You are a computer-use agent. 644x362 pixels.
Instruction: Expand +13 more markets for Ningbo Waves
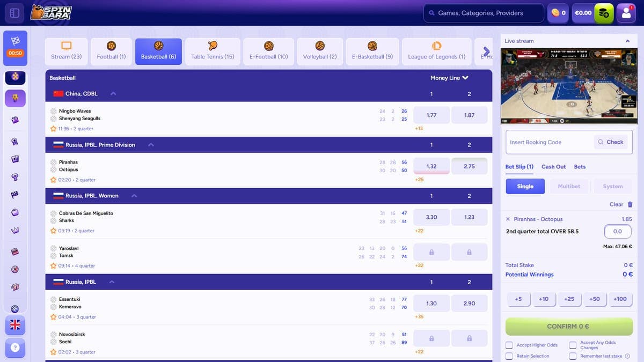tap(419, 128)
